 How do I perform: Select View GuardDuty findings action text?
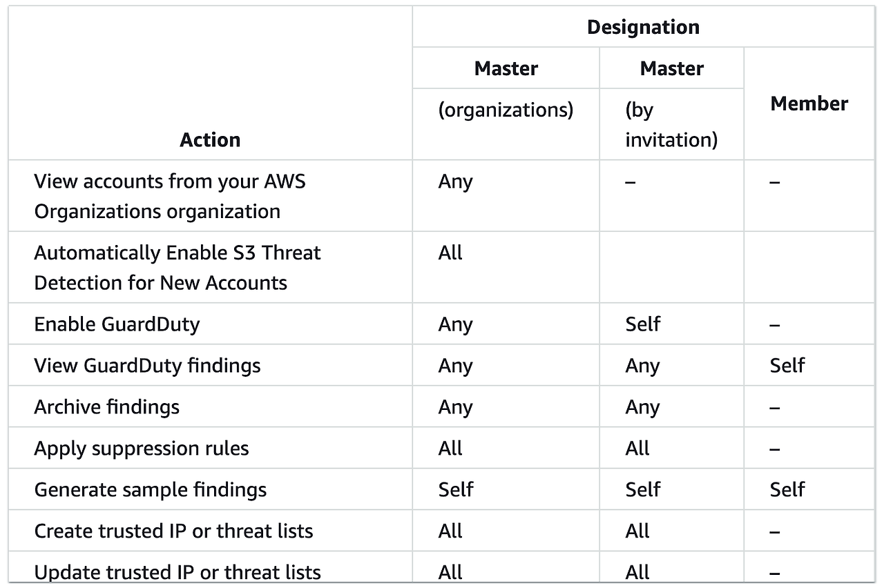tap(147, 366)
